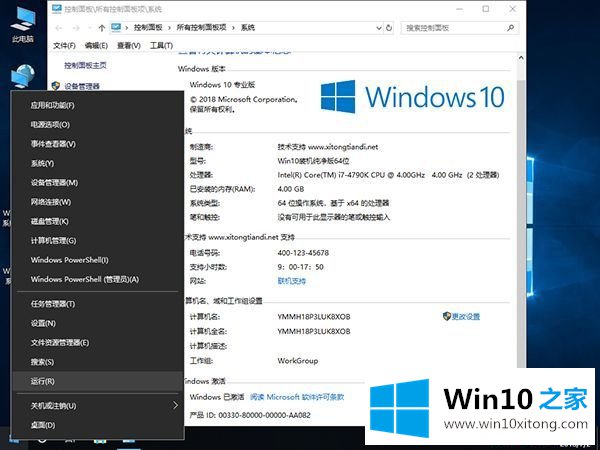
Task: Open the 控制面板主页 link
Action: 85,65
